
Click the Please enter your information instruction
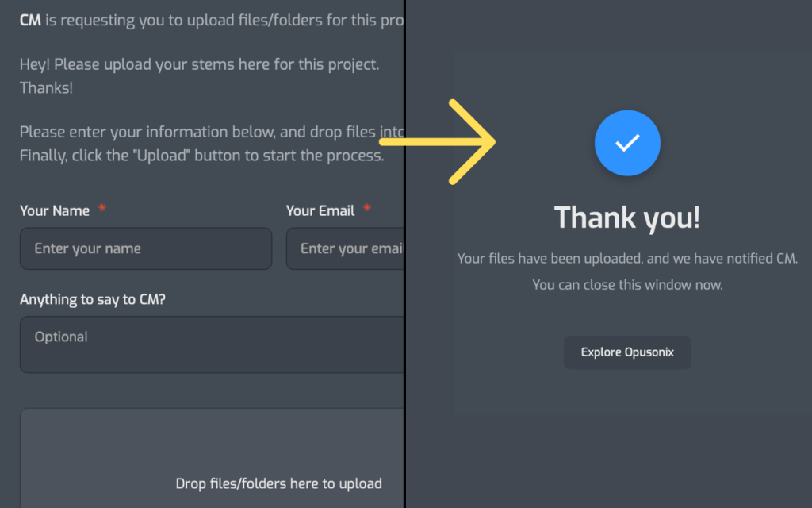(212, 132)
